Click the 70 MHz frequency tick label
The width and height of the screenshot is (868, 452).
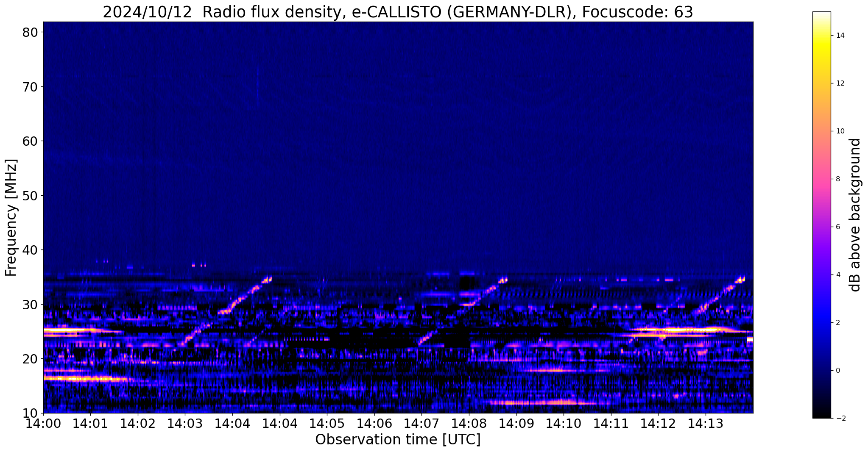(x=31, y=87)
